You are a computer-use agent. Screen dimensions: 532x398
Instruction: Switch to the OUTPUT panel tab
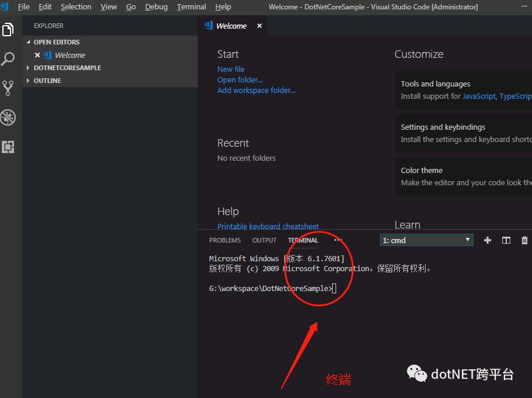point(264,240)
